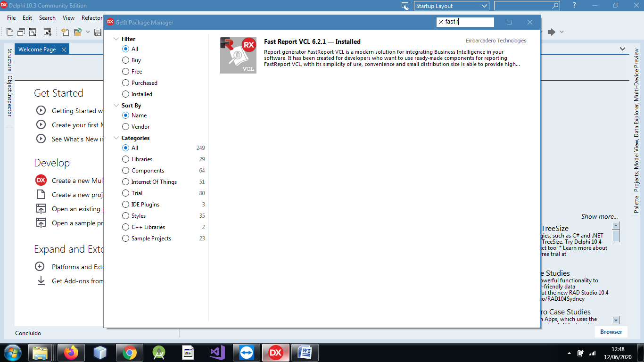Click the Forward navigation arrow in toolbar
This screenshot has height=362, width=644.
click(551, 32)
